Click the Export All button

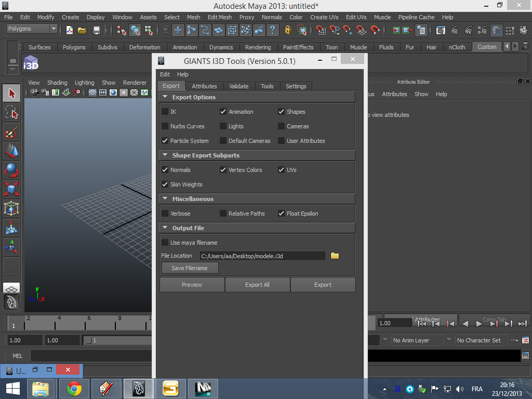pyautogui.click(x=257, y=285)
